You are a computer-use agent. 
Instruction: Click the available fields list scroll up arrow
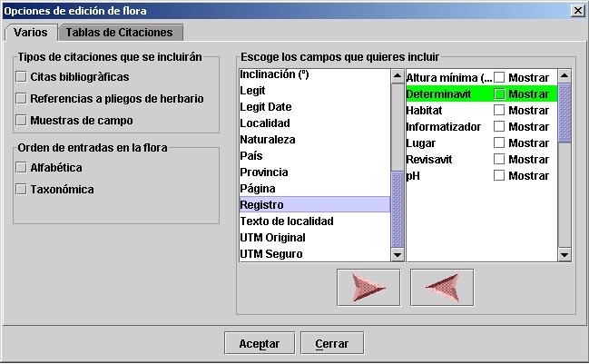point(398,76)
